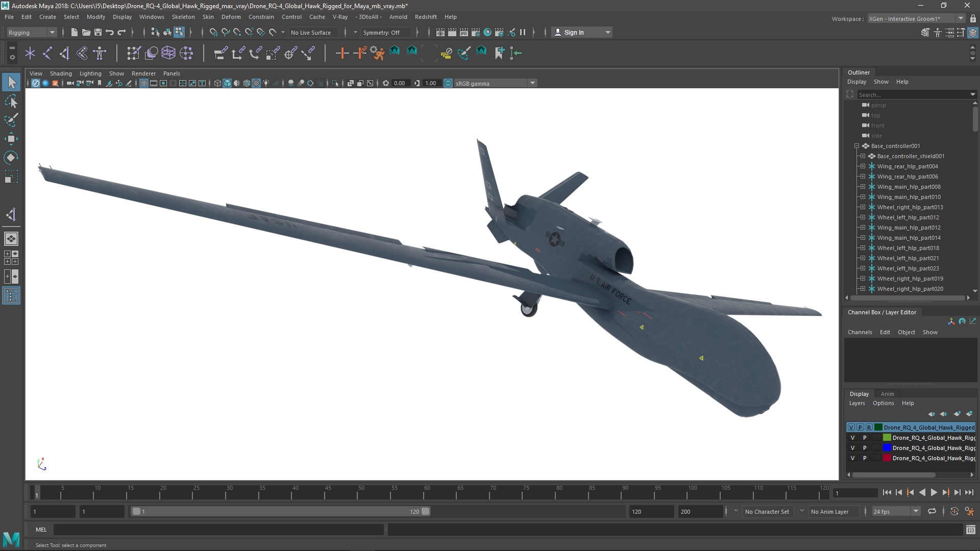Open the Sign In dropdown

coord(582,32)
